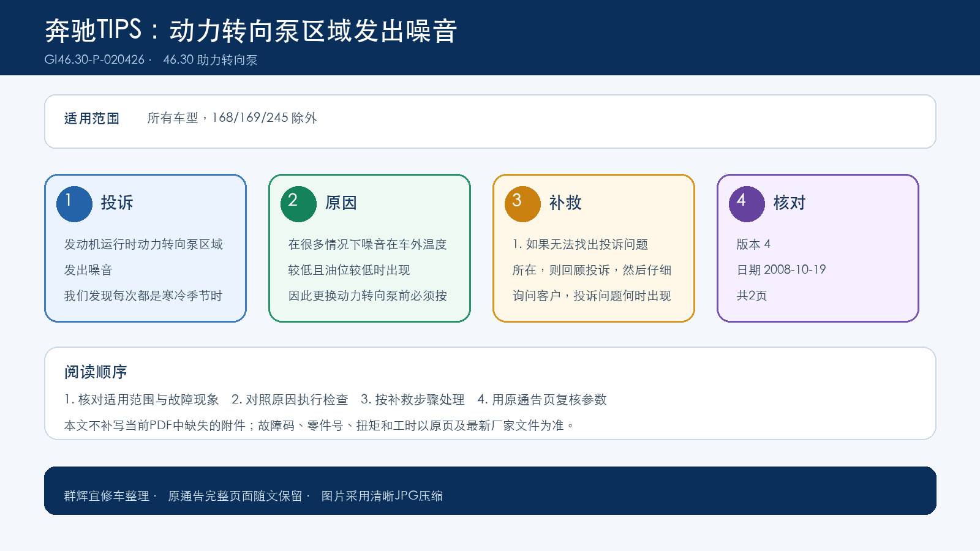This screenshot has width=980, height=551.
Task: Click the text 版本 4
Action: pyautogui.click(x=754, y=244)
